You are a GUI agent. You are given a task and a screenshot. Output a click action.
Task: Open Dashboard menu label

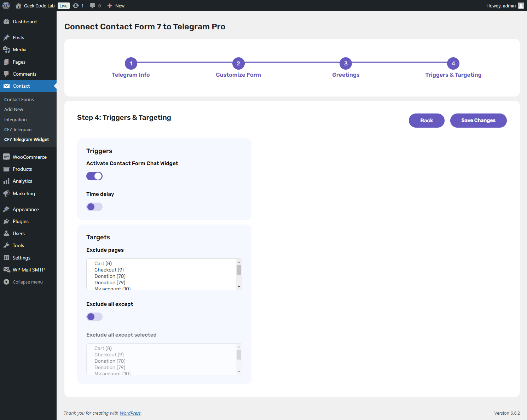coord(25,22)
